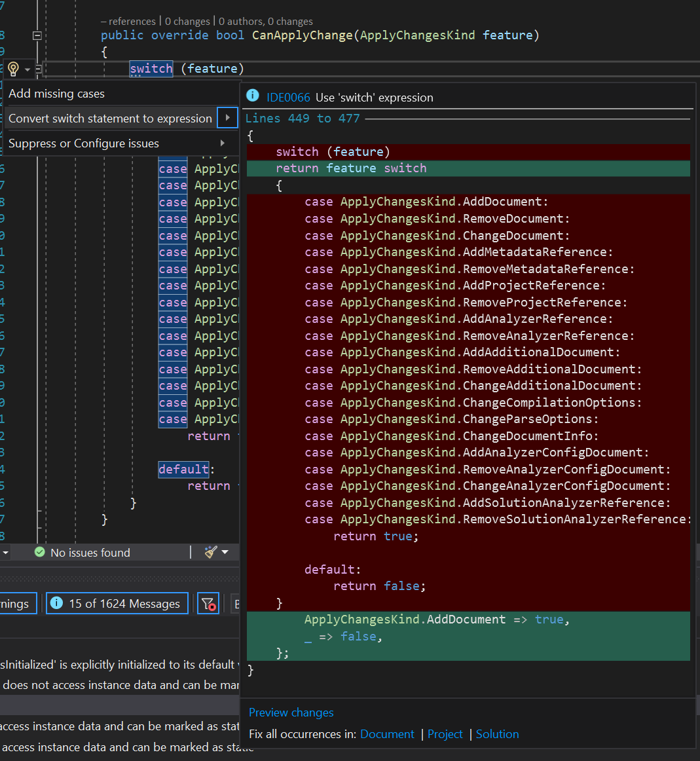Click the references CodeLens text
700x761 pixels.
click(x=128, y=22)
